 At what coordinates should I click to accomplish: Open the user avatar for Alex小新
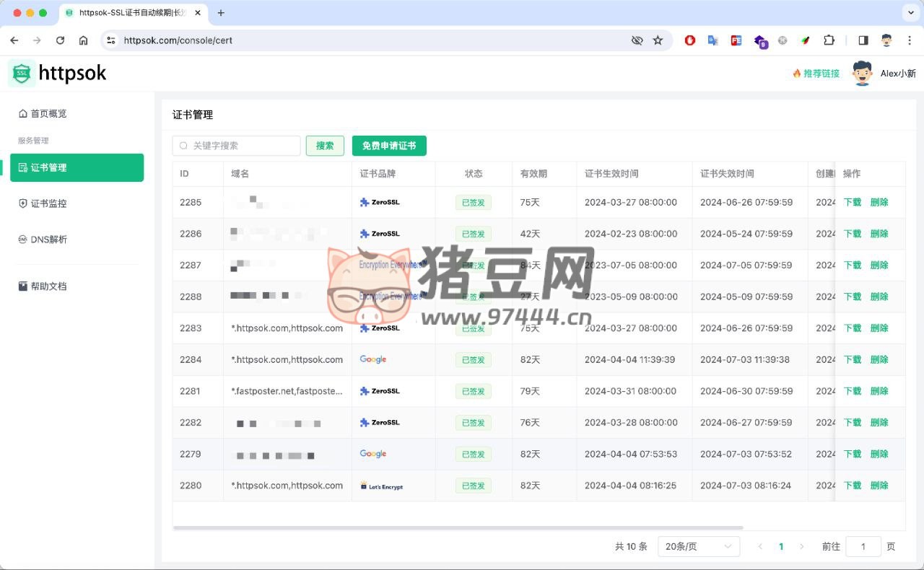point(862,74)
